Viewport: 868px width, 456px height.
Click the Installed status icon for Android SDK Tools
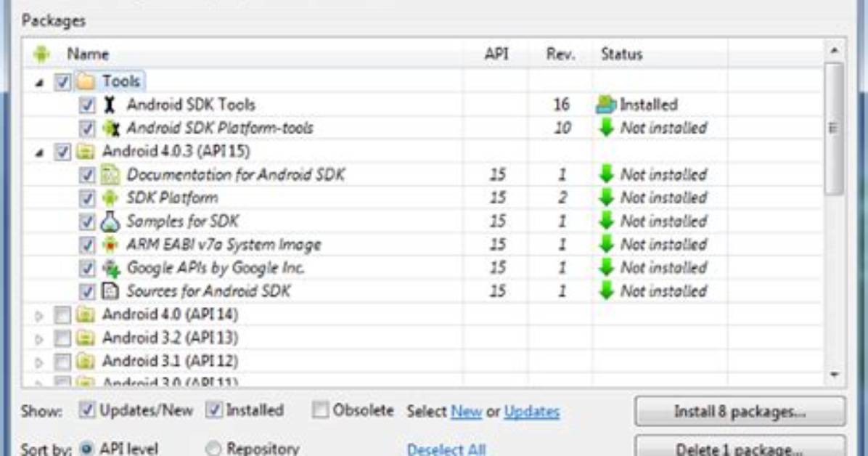606,104
